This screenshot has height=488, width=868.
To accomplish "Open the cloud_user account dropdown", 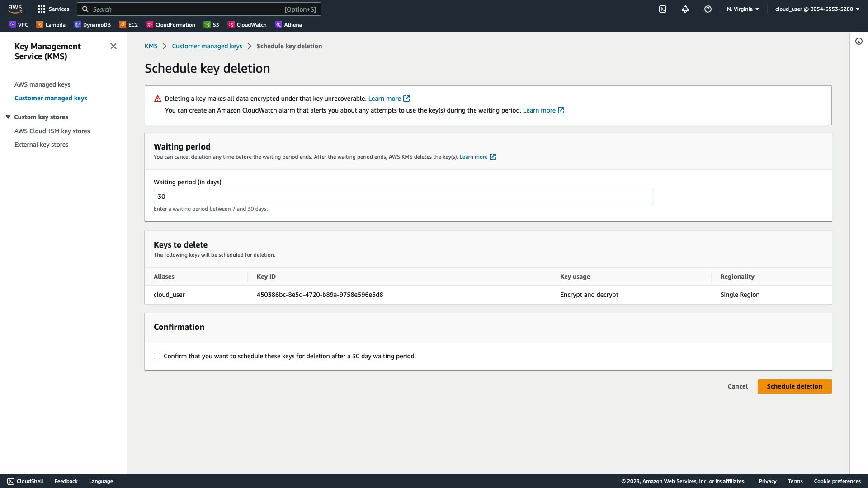I will coord(816,9).
